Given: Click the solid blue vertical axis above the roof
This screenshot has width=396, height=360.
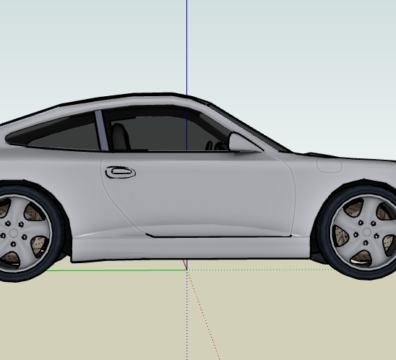Looking at the screenshot, I should 187,47.
